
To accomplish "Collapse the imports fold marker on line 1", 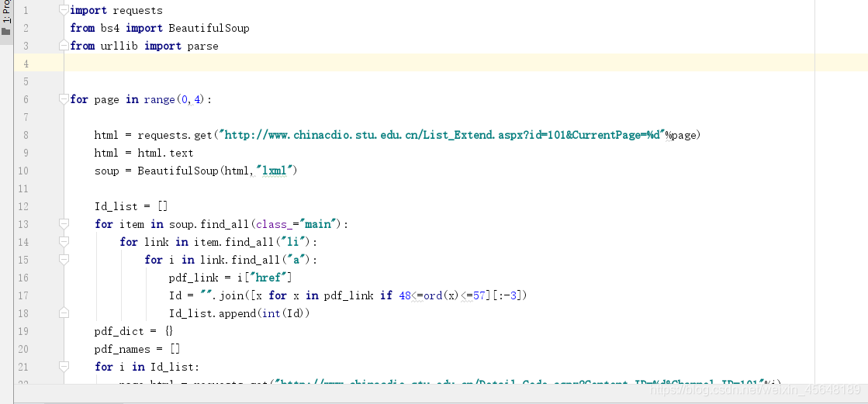I will [x=64, y=10].
